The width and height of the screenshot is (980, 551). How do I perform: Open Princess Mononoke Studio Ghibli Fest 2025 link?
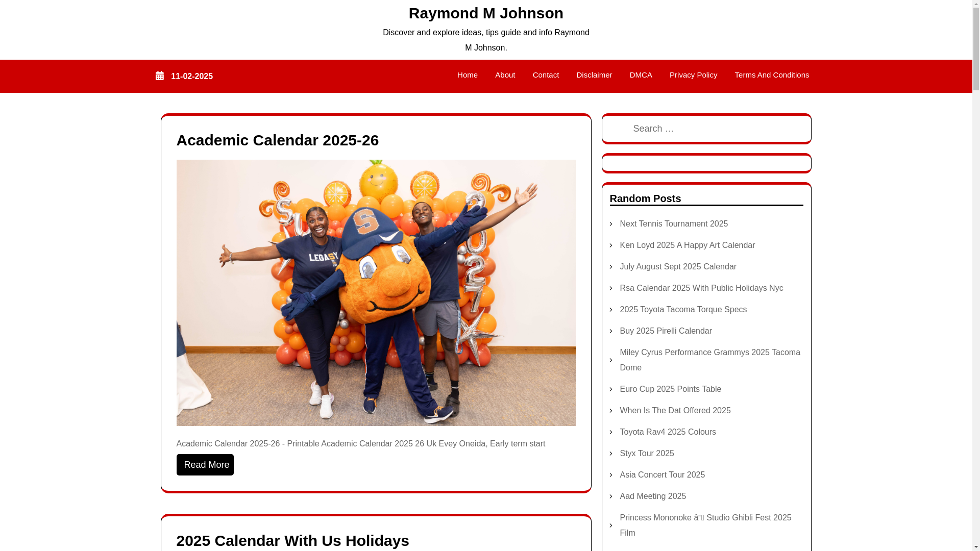tap(705, 525)
